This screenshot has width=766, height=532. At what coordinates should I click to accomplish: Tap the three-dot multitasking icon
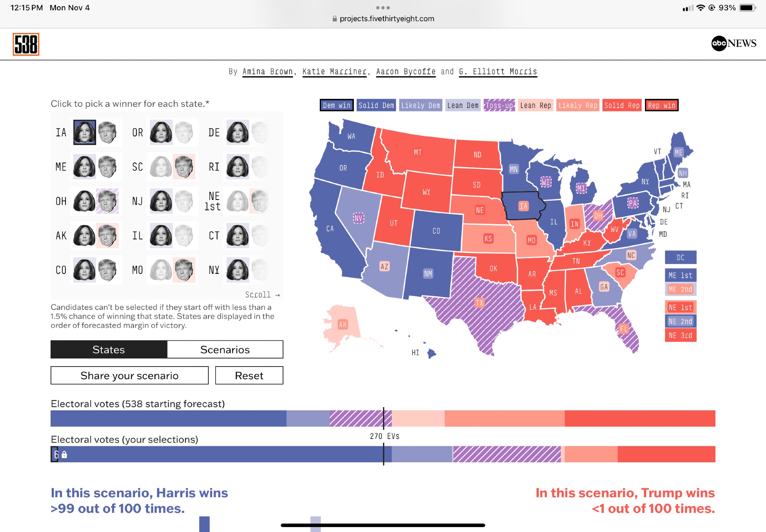pos(383,8)
